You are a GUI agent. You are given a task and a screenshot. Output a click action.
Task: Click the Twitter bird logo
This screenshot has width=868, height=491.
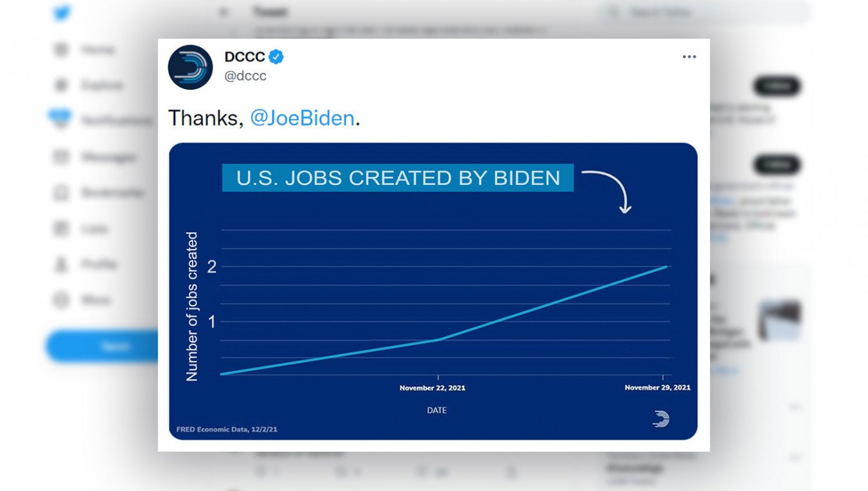62,13
